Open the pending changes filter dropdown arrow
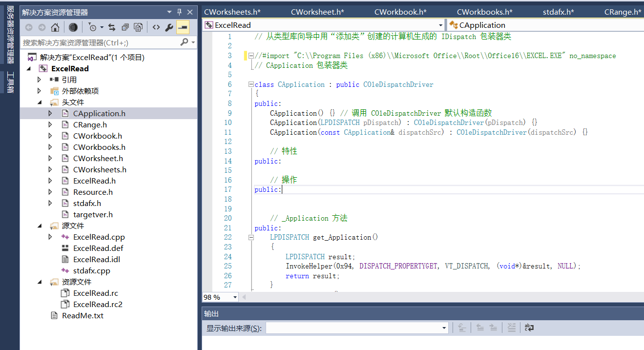 pos(102,27)
